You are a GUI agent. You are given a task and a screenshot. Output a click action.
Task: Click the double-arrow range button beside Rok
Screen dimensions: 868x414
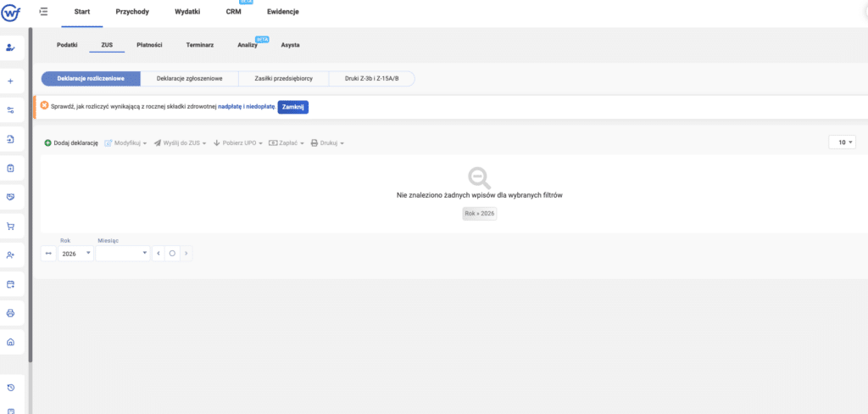click(48, 254)
